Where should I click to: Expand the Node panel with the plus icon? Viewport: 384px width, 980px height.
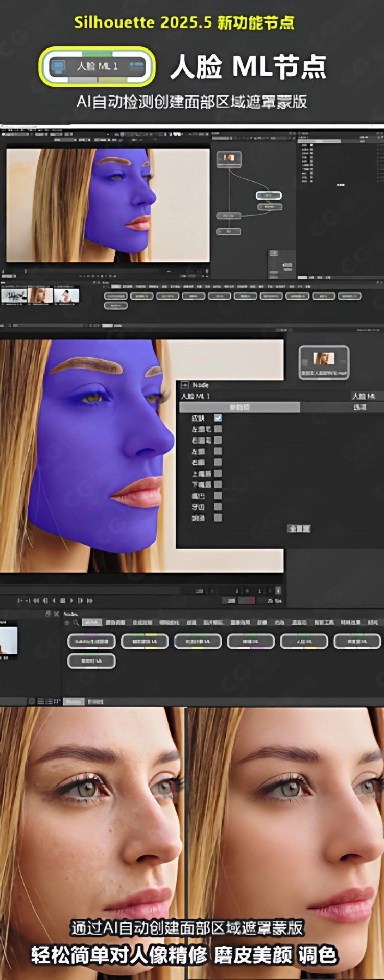tap(185, 385)
